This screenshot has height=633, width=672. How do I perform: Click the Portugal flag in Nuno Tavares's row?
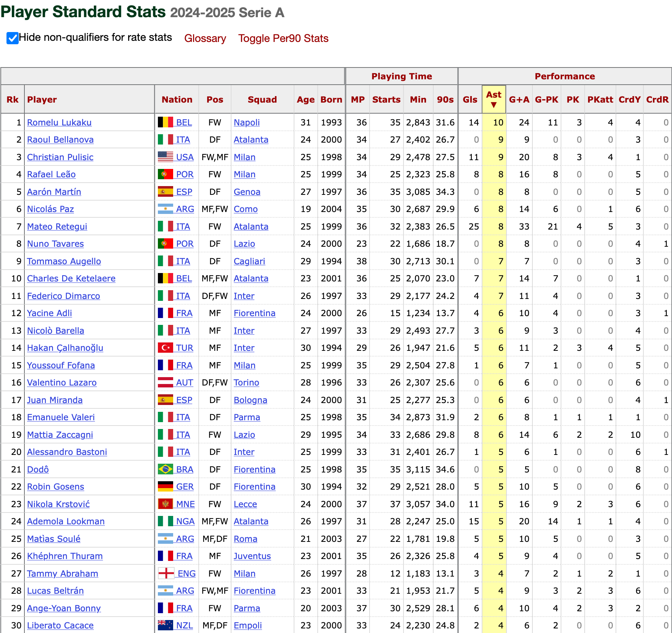pos(166,244)
